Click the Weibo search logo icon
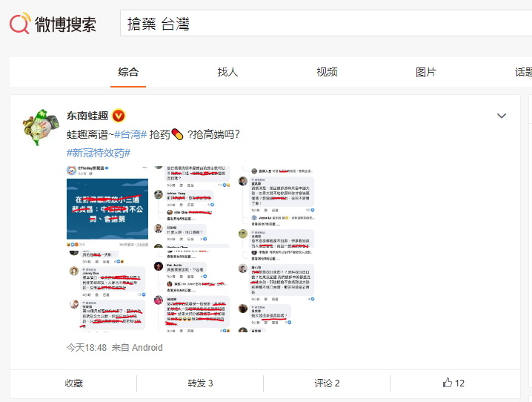Screen dimensions: 532x402 20,23
